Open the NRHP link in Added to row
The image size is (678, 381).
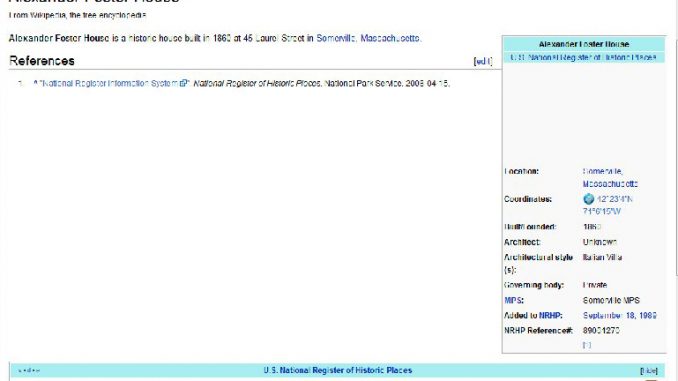(550, 316)
